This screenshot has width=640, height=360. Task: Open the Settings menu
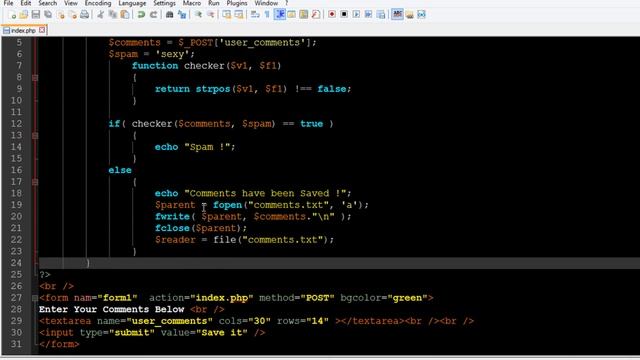tap(164, 3)
